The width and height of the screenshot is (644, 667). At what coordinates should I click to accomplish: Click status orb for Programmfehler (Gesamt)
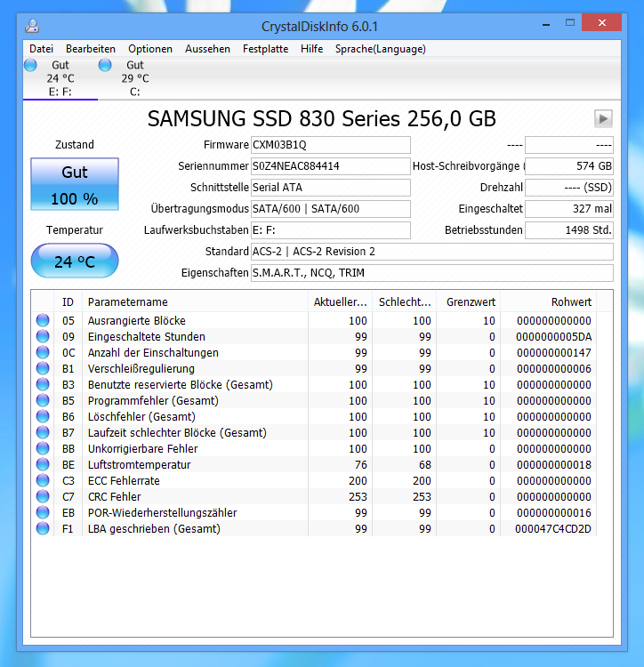click(43, 401)
